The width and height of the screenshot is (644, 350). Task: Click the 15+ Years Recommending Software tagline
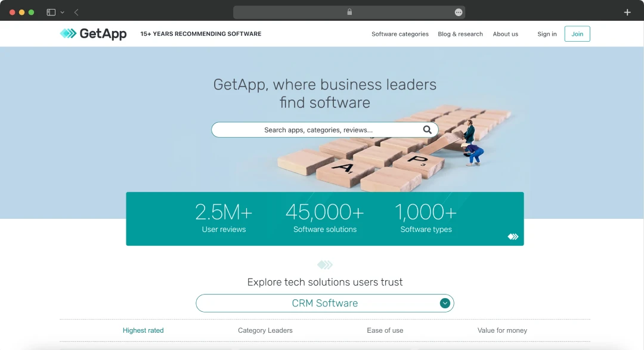[201, 33]
